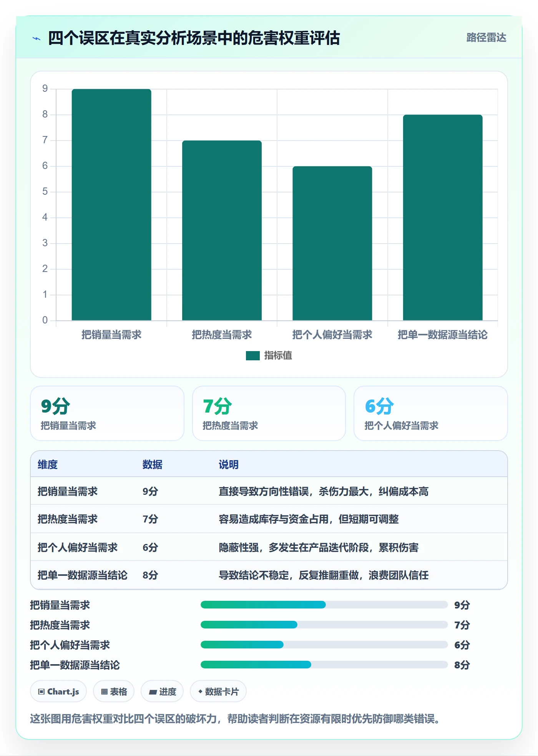This screenshot has width=538, height=756.
Task: Click table cell 导致结论不稳定，反复推翻重做
Action: pos(324,575)
